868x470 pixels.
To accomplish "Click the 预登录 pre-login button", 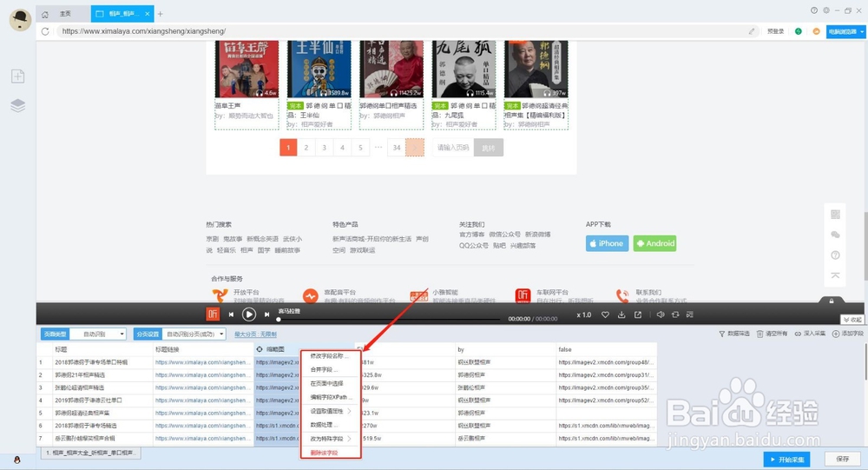I will coord(775,31).
